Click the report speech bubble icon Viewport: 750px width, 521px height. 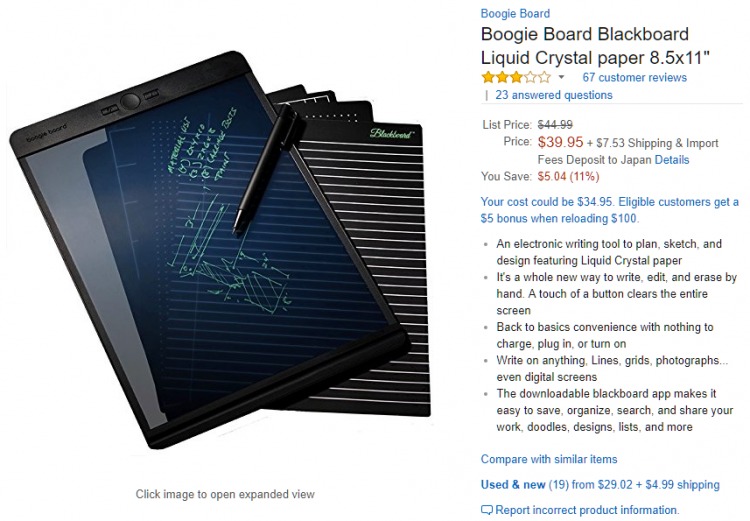tap(486, 510)
